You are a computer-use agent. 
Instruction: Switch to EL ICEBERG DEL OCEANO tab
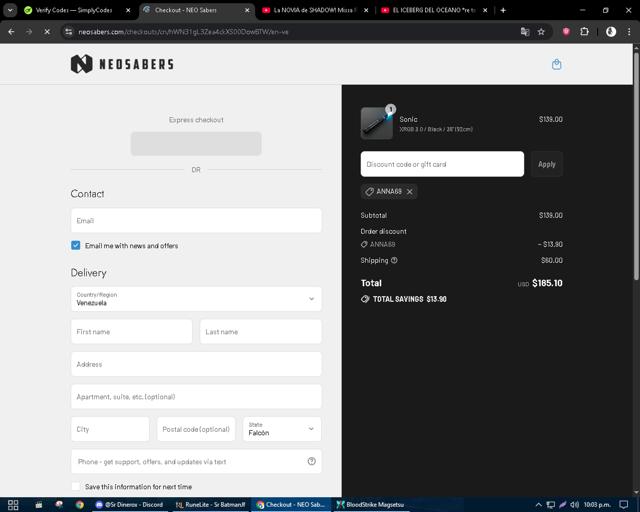(x=433, y=10)
